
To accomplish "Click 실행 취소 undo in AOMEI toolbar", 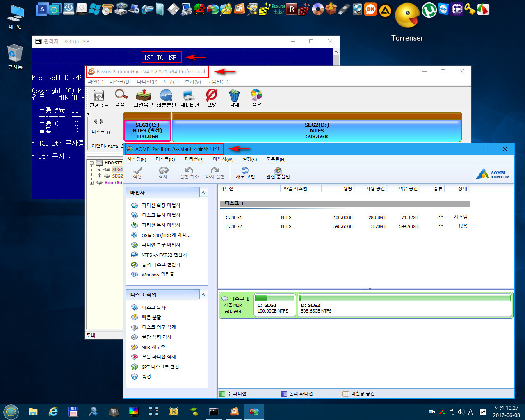I will coord(189,173).
